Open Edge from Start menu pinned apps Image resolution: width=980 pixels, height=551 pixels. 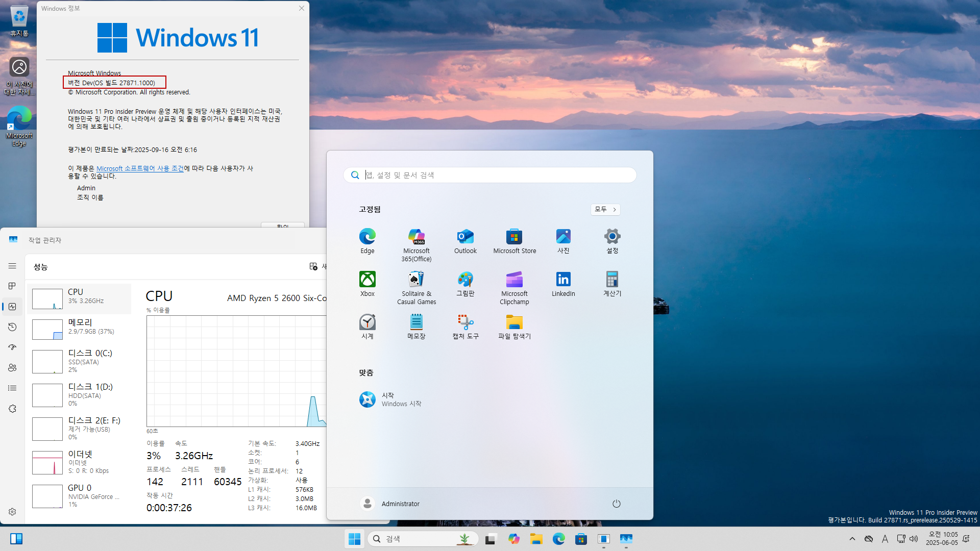click(x=367, y=241)
